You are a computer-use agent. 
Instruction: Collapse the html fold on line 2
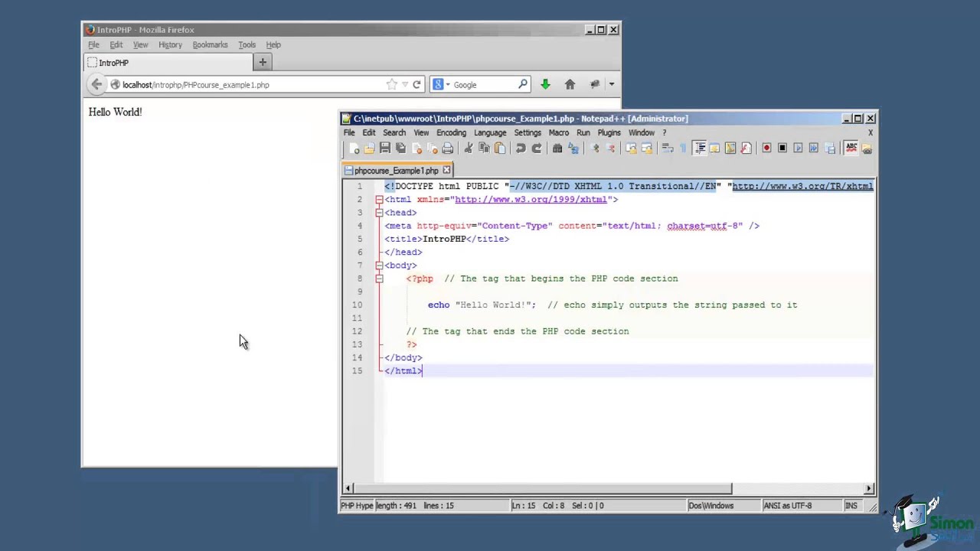pos(379,200)
